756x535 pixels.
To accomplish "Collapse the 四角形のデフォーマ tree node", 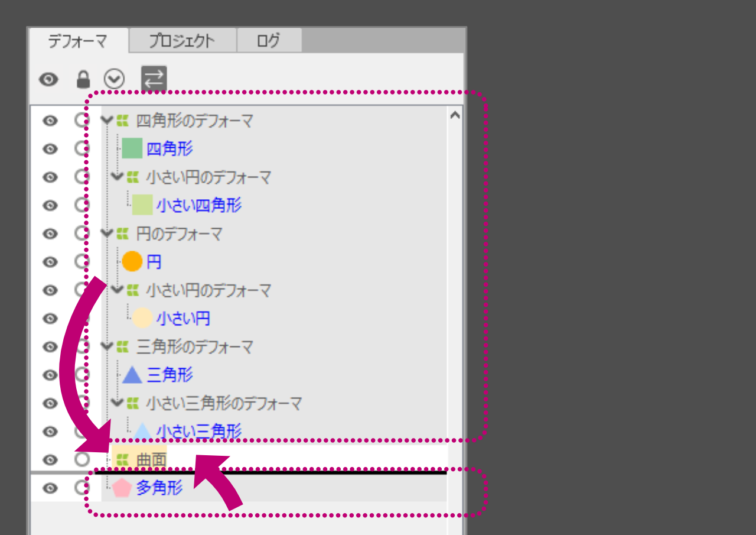I will coord(107,120).
